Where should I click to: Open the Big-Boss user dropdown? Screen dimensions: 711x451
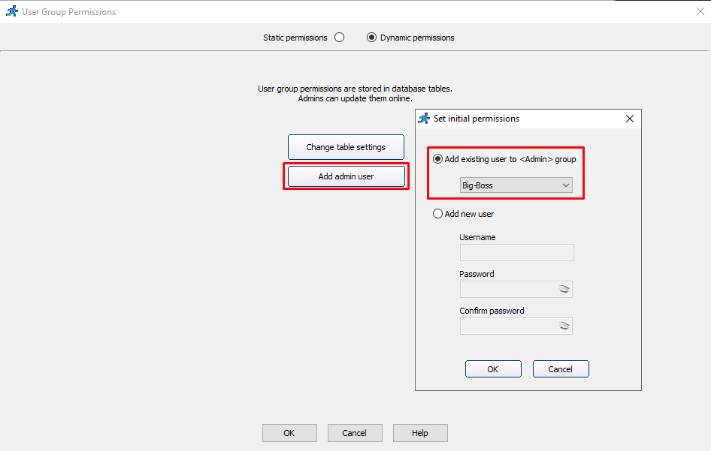click(x=515, y=185)
